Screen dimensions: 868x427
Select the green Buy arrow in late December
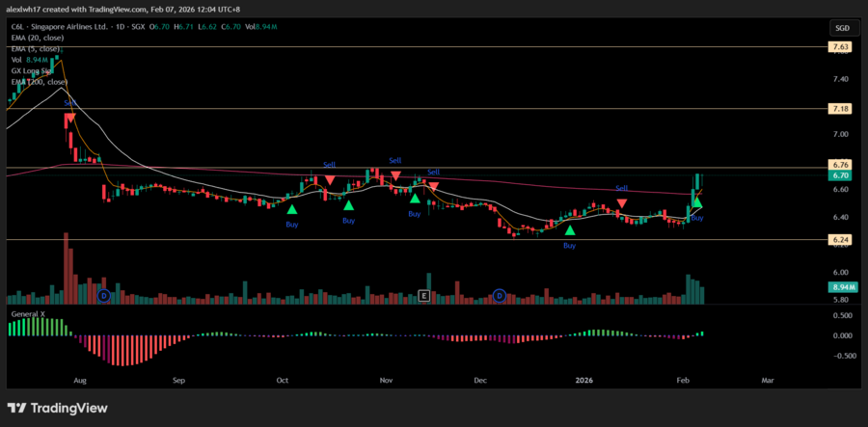(570, 229)
